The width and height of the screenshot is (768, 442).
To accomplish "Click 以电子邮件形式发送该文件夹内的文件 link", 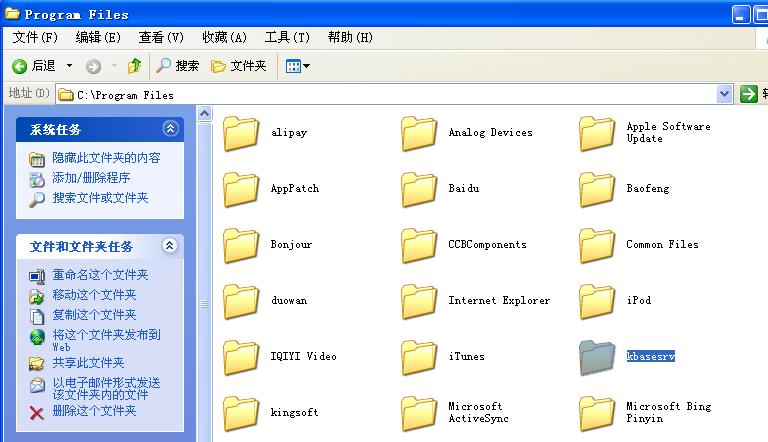I will point(106,389).
